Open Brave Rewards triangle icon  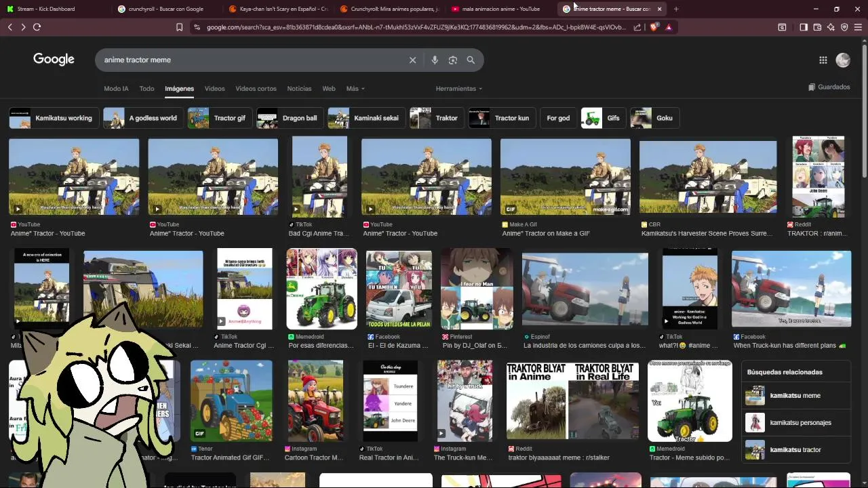[x=669, y=27]
